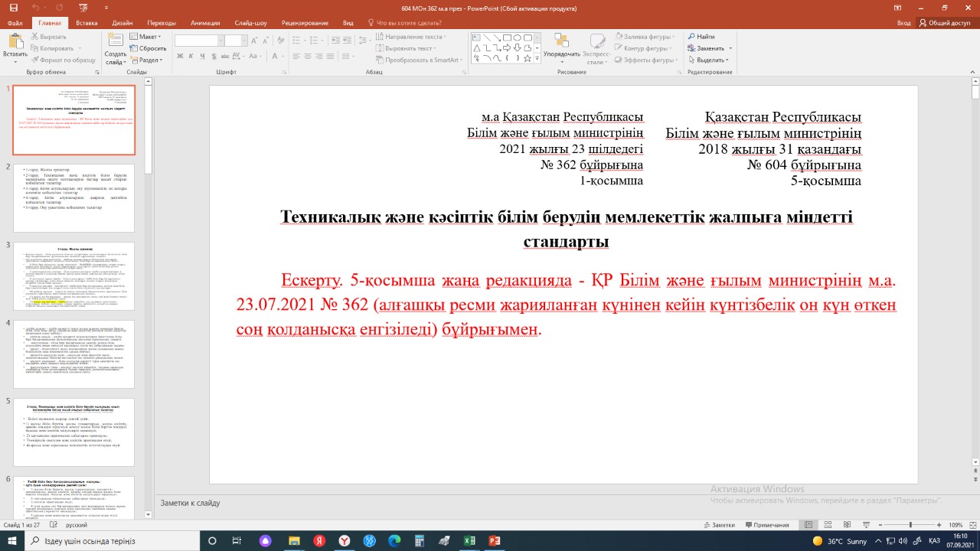The width and height of the screenshot is (980, 551).
Task: Click Clear all formatting eraser icon
Action: (280, 41)
